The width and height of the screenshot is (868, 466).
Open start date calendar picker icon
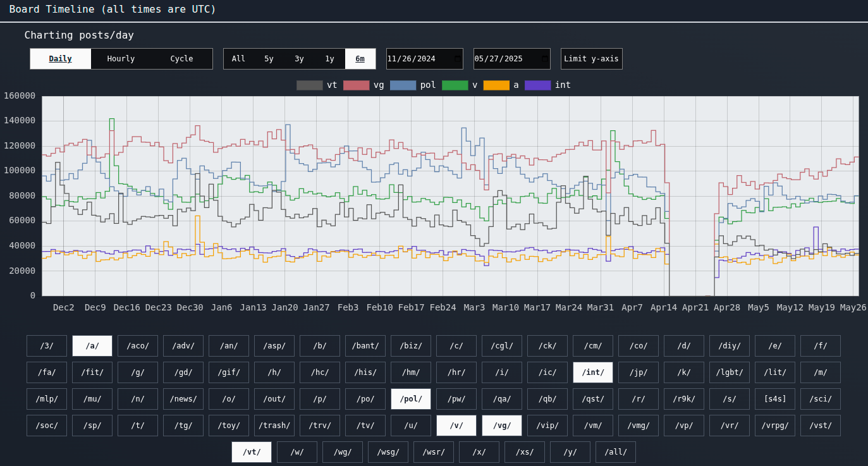tap(457, 59)
